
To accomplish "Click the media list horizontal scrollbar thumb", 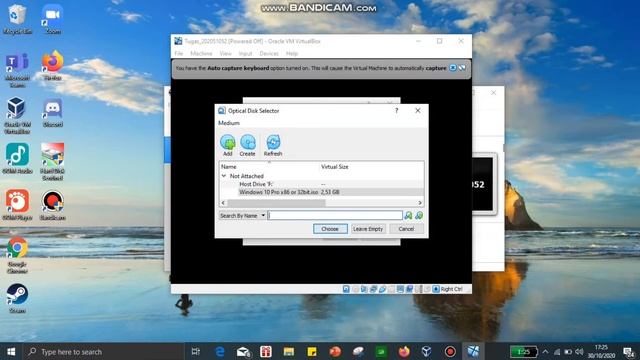I will coord(276,203).
